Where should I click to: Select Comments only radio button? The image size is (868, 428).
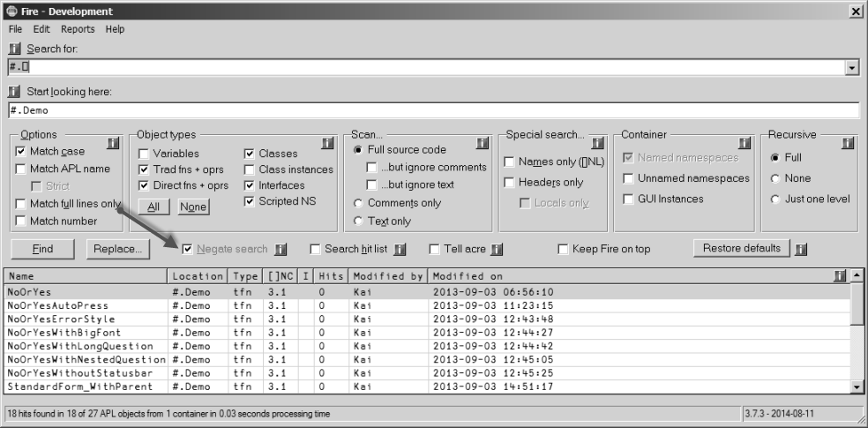(x=358, y=203)
